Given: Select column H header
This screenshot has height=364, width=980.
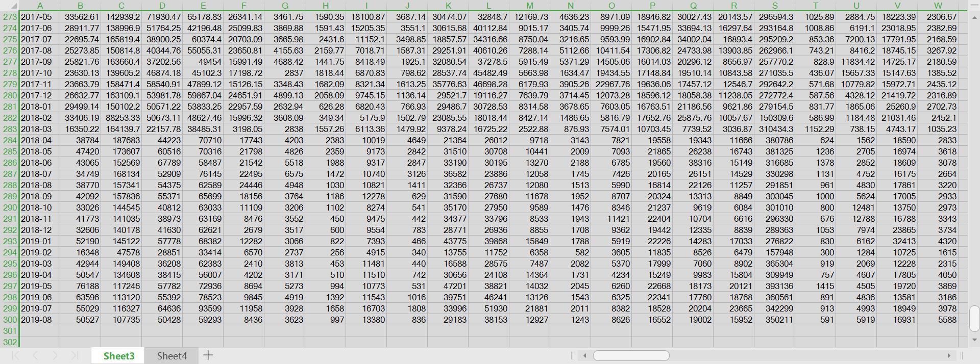Looking at the screenshot, I should click(x=326, y=6).
